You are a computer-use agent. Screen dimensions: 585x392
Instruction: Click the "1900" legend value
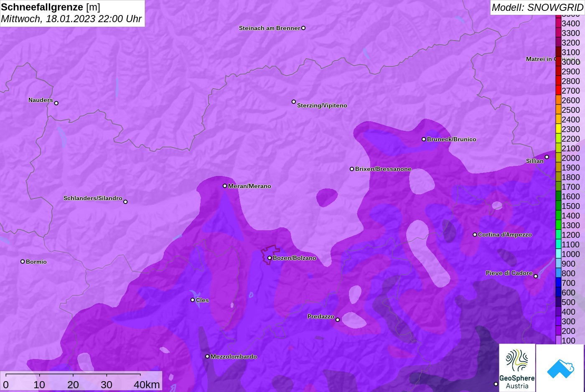tap(571, 168)
